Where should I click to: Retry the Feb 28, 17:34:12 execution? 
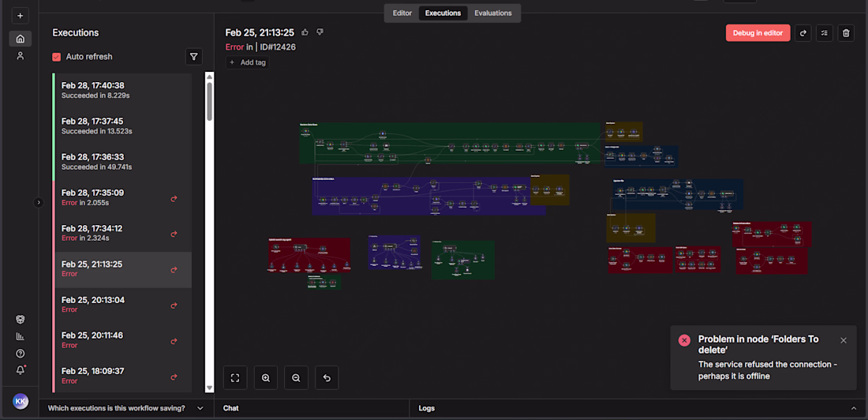(x=174, y=234)
